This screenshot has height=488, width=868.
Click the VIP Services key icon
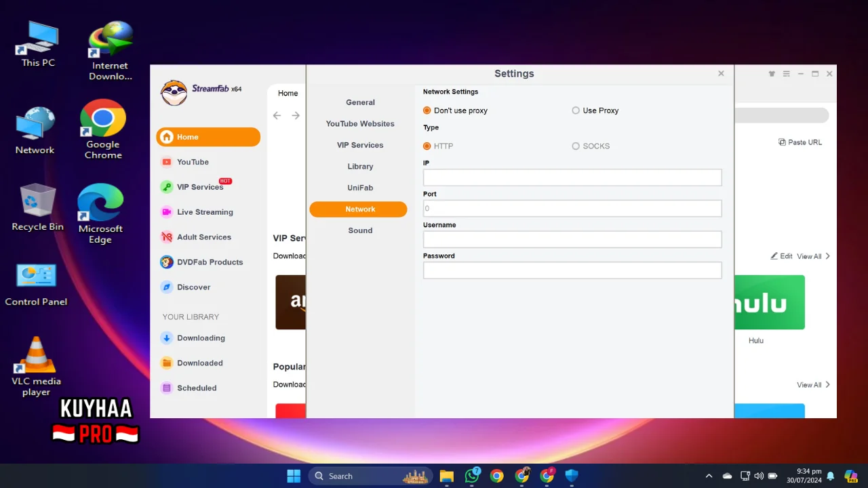[166, 187]
